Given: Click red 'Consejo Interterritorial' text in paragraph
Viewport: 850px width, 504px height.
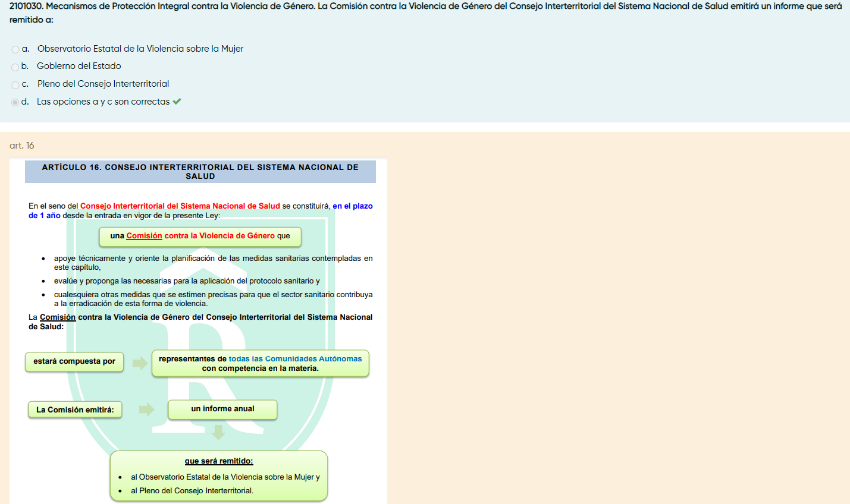Looking at the screenshot, I should coord(180,206).
